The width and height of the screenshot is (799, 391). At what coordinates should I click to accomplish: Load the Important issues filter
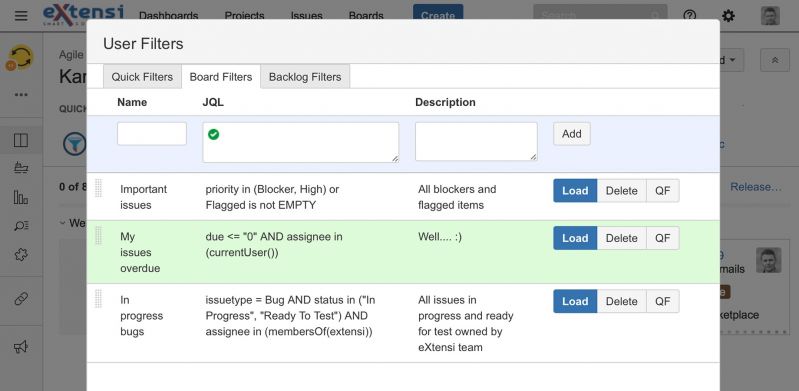(575, 191)
